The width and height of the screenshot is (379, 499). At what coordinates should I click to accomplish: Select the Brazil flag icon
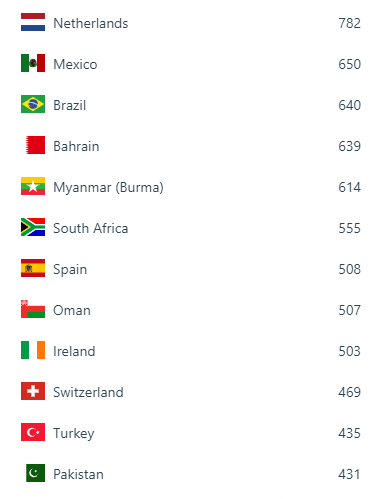[x=33, y=104]
